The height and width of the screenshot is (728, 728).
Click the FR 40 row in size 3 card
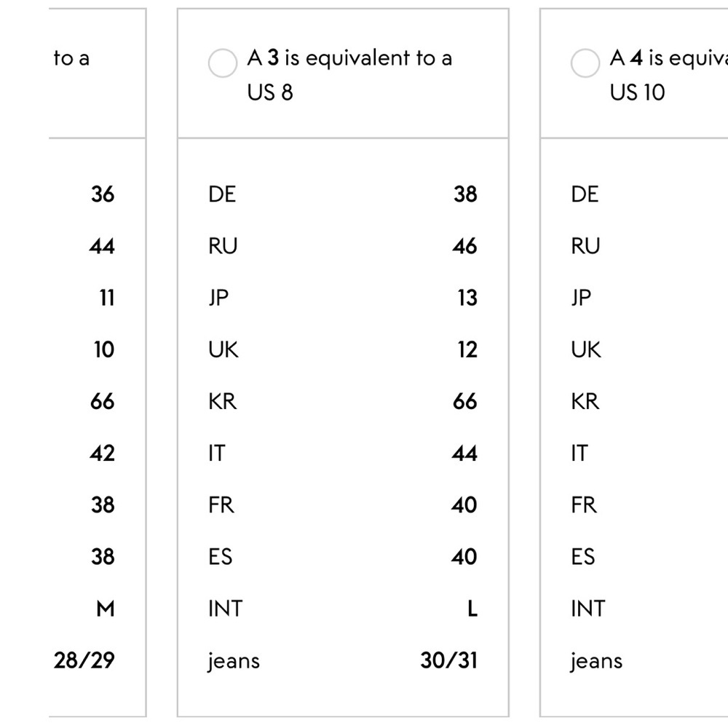[x=343, y=505]
